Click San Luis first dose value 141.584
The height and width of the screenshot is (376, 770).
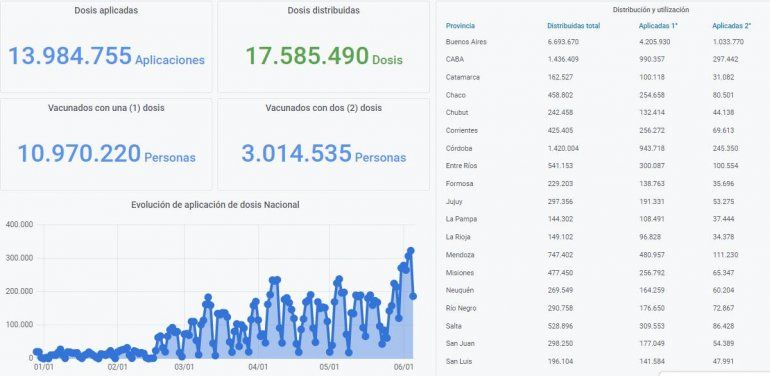point(652,361)
